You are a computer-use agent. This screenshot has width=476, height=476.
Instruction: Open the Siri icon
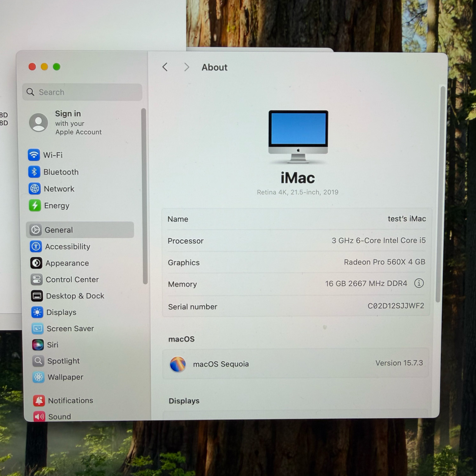(38, 345)
